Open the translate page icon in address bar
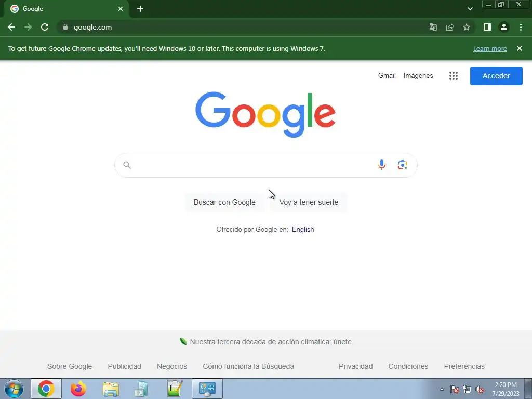 (433, 27)
